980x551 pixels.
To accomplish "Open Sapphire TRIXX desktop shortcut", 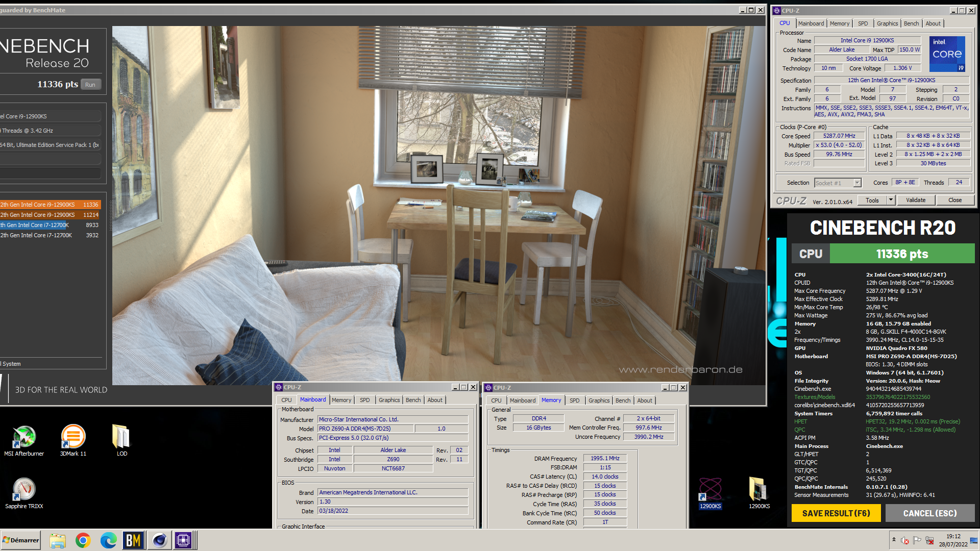I will (24, 493).
